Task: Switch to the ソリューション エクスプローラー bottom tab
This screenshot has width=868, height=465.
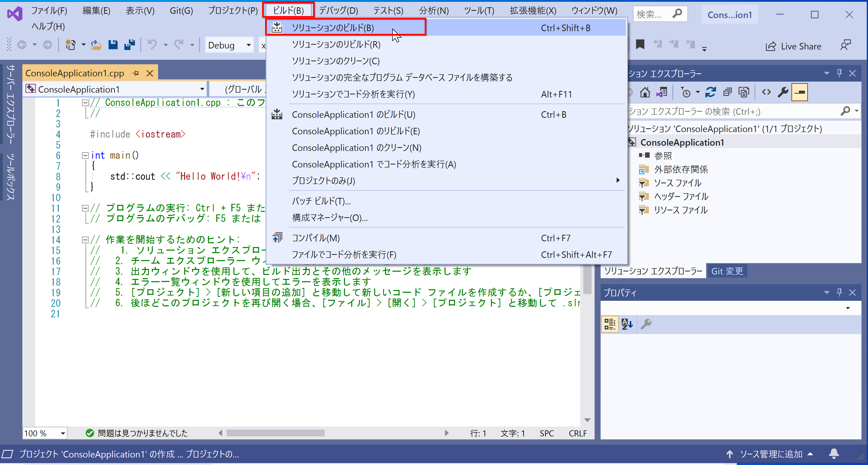Action: click(x=653, y=271)
